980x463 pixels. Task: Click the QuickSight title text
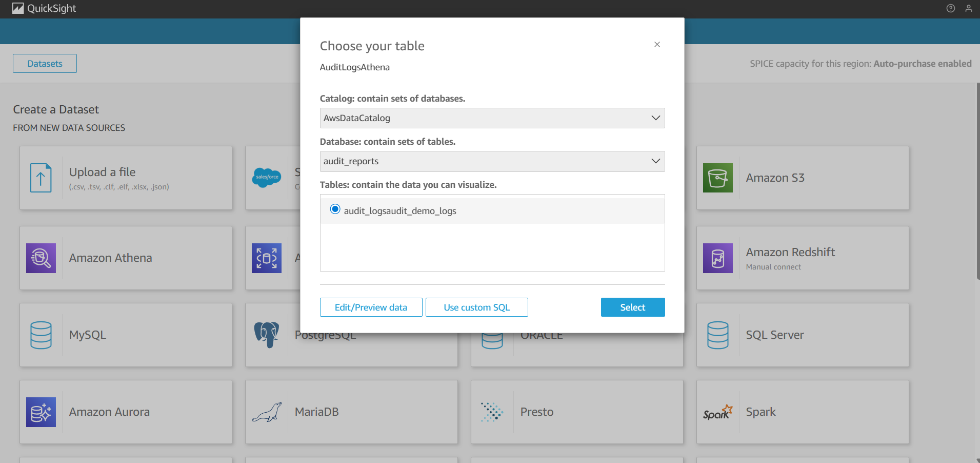pos(52,8)
